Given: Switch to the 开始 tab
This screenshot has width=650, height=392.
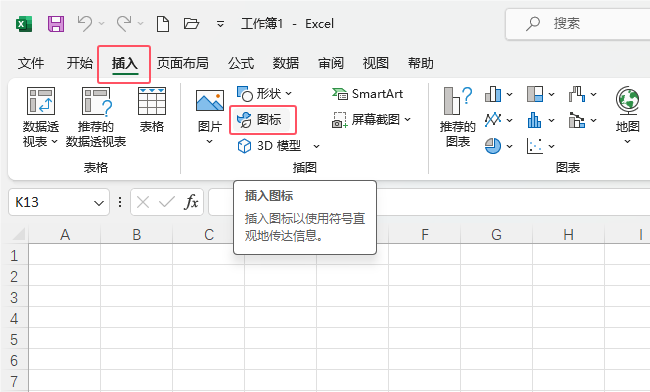Looking at the screenshot, I should pos(80,63).
